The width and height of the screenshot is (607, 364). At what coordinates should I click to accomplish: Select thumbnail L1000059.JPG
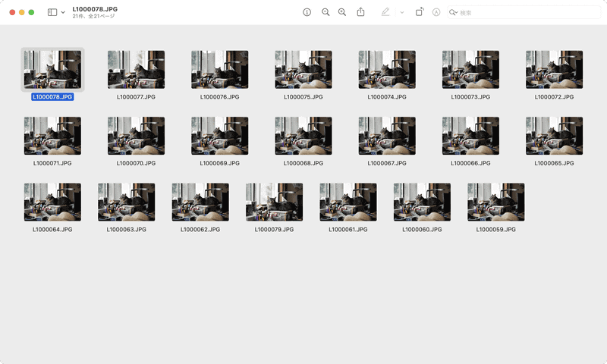[496, 202]
